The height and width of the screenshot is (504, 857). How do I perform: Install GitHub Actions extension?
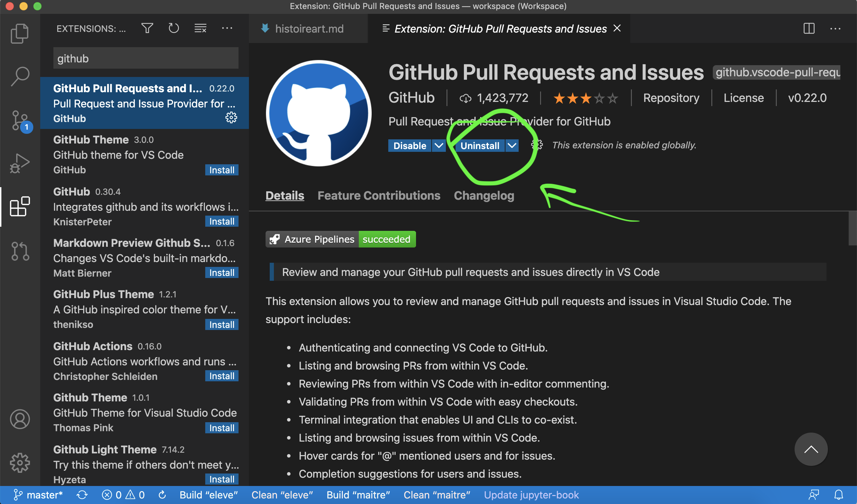click(x=222, y=376)
